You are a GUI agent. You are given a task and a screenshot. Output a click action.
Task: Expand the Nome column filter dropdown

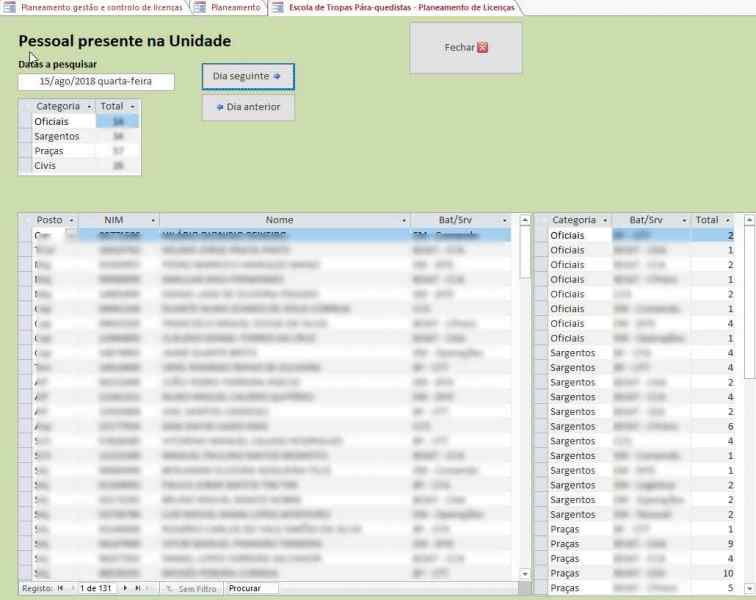pos(403,220)
